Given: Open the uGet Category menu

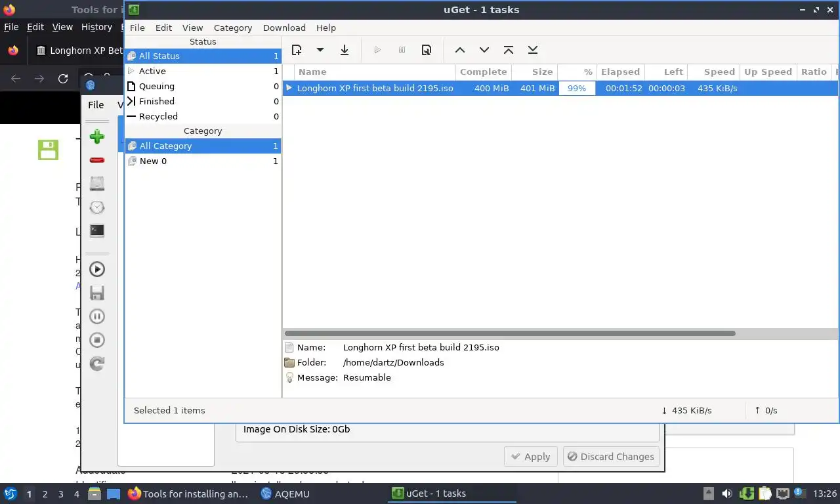Looking at the screenshot, I should [233, 28].
